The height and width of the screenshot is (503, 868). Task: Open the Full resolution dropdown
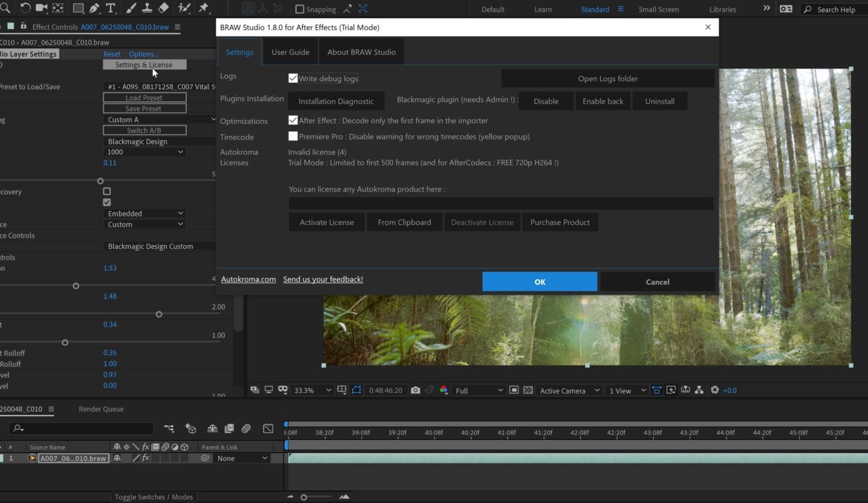[479, 390]
